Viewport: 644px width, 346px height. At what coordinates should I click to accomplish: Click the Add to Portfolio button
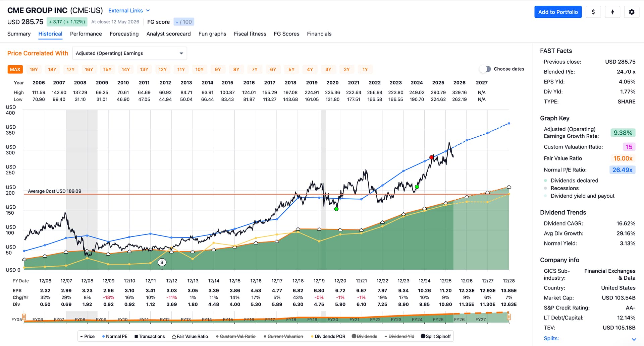pos(558,12)
